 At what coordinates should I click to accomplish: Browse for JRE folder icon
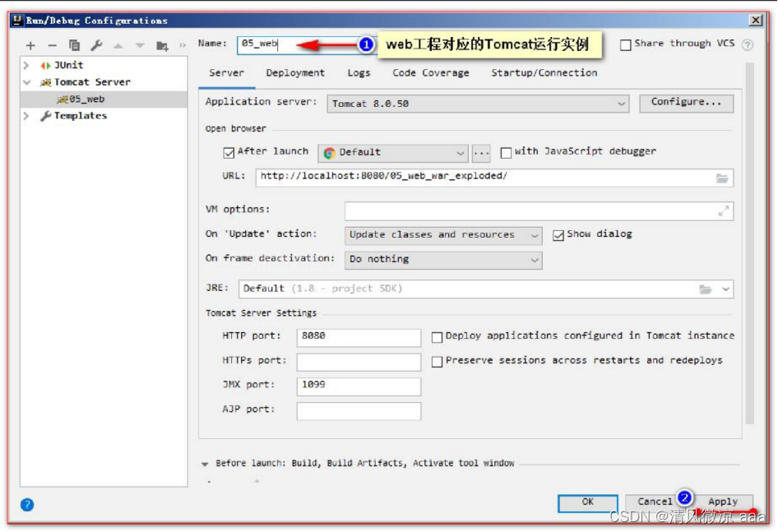tap(705, 289)
